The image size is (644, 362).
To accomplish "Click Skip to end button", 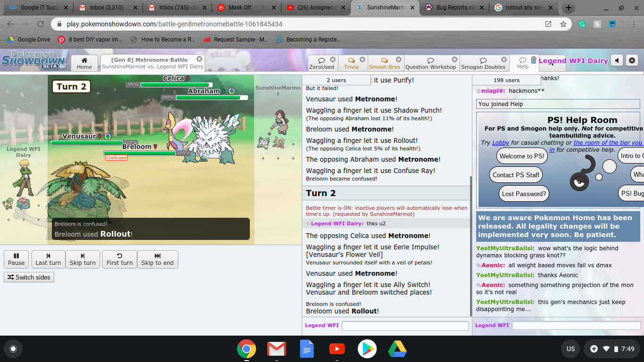I will pyautogui.click(x=157, y=259).
